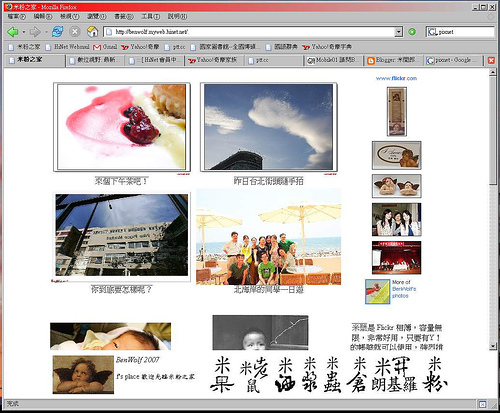Viewport: 500px width, 413px height.
Task: Switch to the HiNet 會員中 tab
Action: (x=155, y=60)
